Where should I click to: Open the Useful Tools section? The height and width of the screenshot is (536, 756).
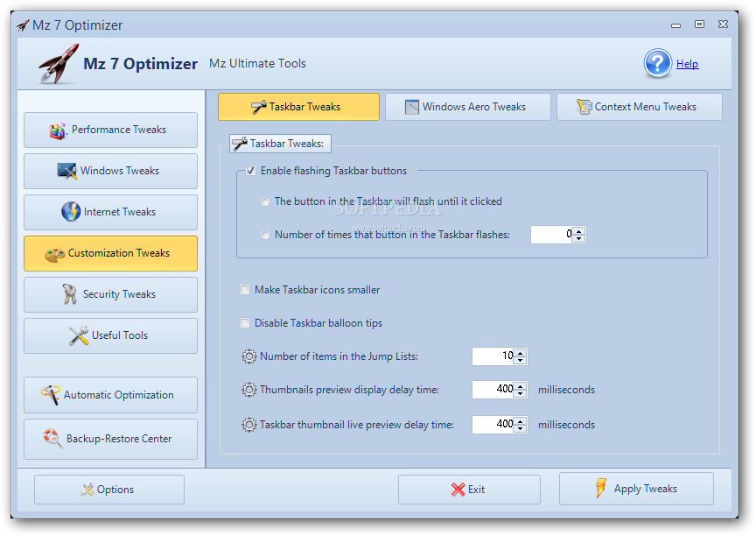pyautogui.click(x=110, y=335)
